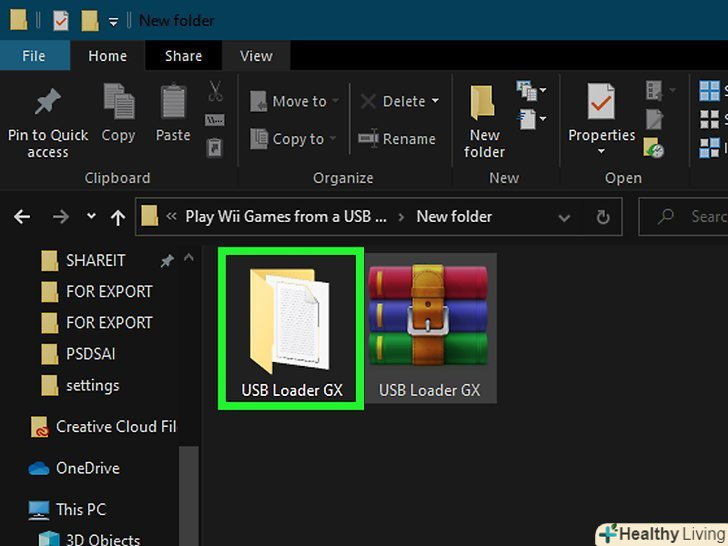Click the Edit icon in Open group
Image resolution: width=728 pixels, height=546 pixels.
(x=654, y=119)
